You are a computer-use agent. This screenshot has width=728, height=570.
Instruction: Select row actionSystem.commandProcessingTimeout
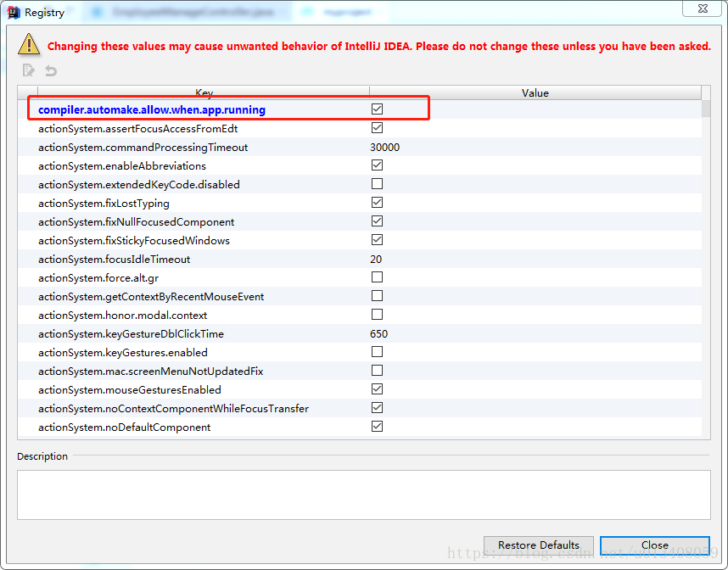tap(360, 147)
